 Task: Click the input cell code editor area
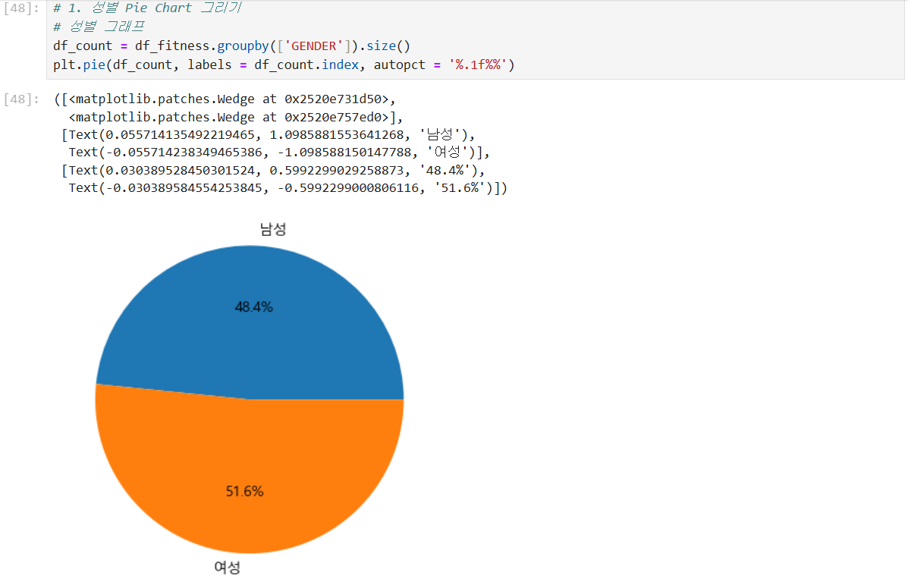pos(475,39)
